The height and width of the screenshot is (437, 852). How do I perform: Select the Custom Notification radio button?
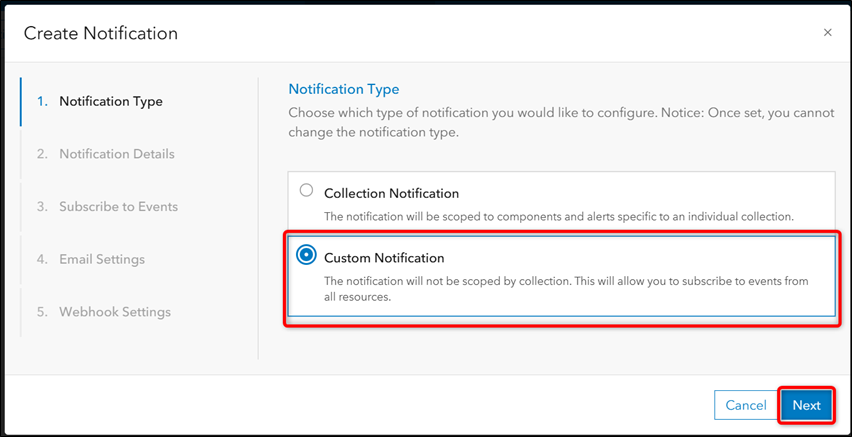pos(306,255)
